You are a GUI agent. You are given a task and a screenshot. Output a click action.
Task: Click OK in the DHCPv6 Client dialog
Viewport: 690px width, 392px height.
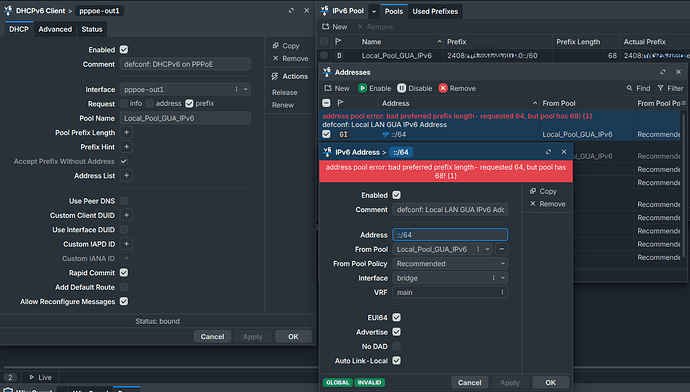(294, 337)
